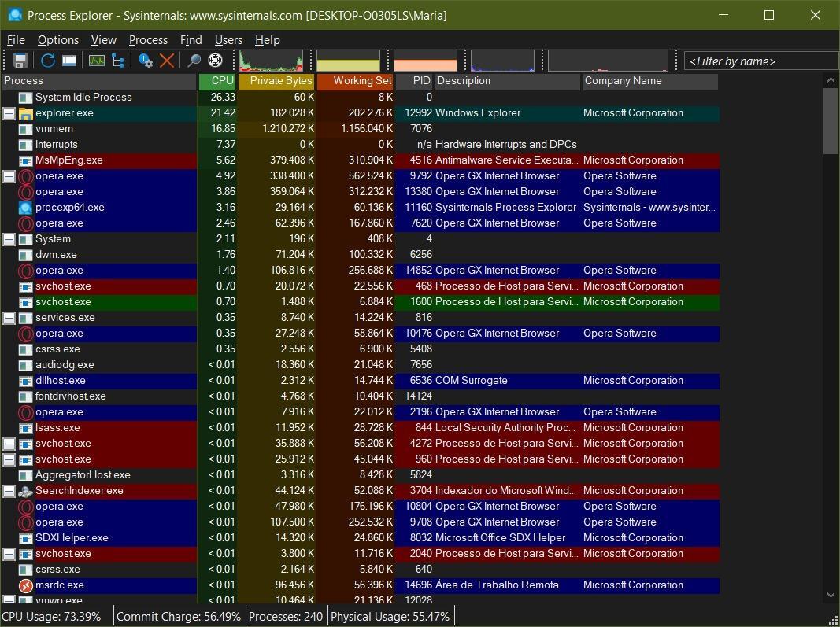Click the vertical scrollbar down arrow
This screenshot has height=627, width=840.
pos(831,595)
